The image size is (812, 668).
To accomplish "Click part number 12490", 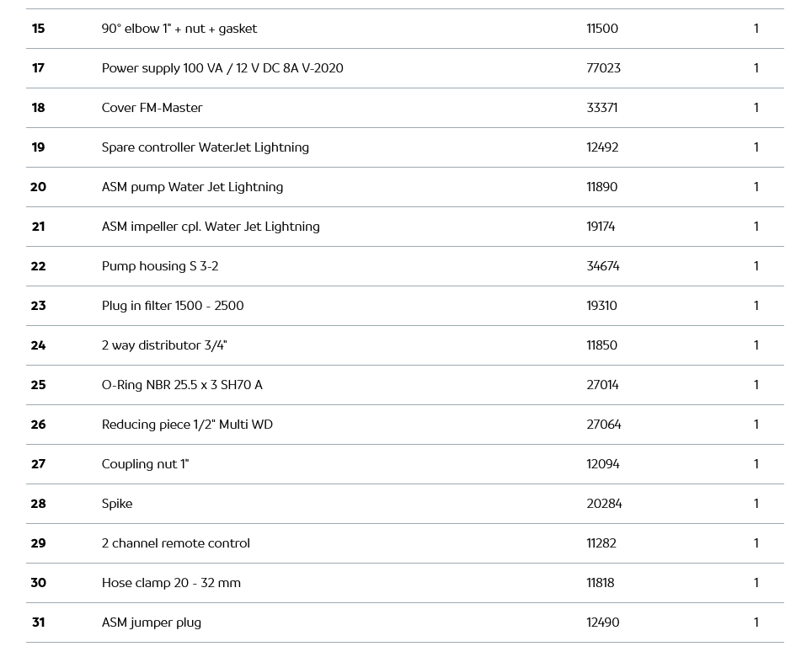I will (602, 623).
